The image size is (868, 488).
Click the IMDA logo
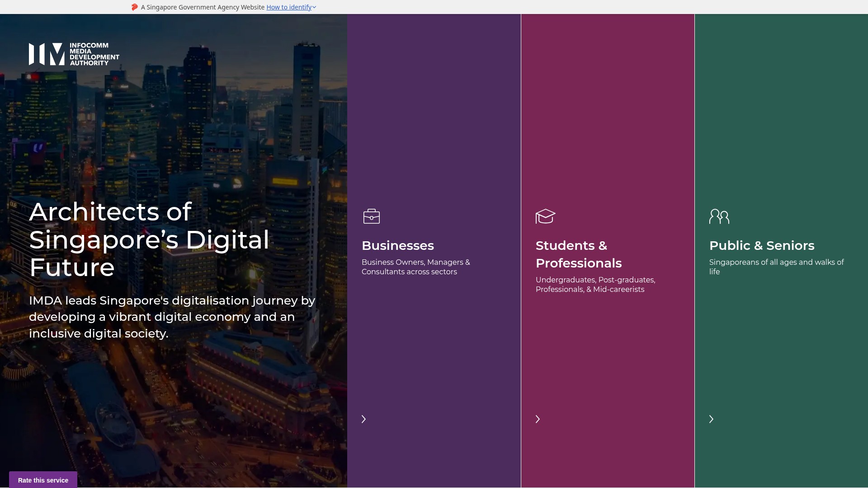pyautogui.click(x=74, y=54)
